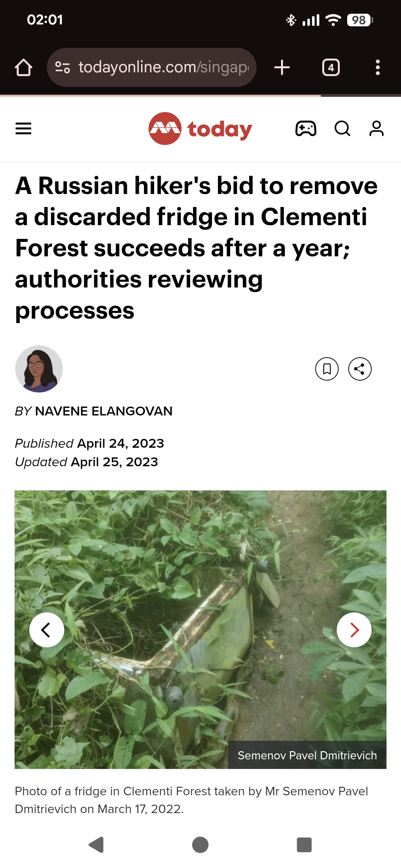Open author Navene Elangovan's page
Viewport: 401px width, 868px height.
click(x=104, y=411)
